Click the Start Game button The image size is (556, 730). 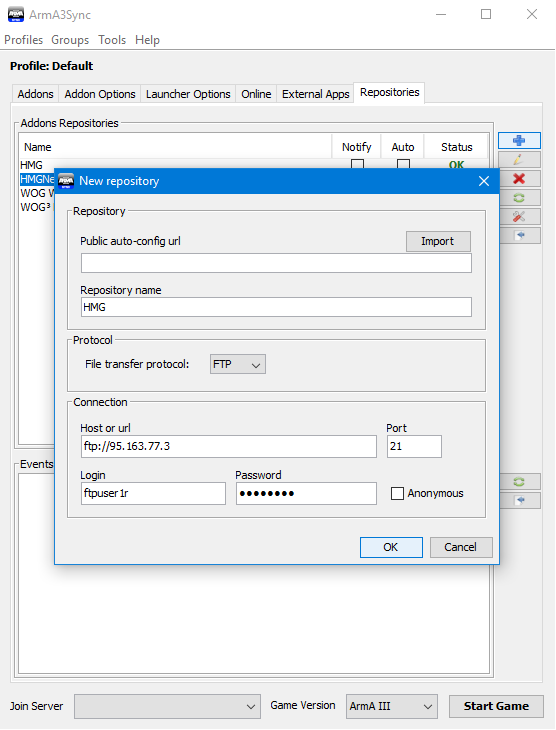coord(496,706)
